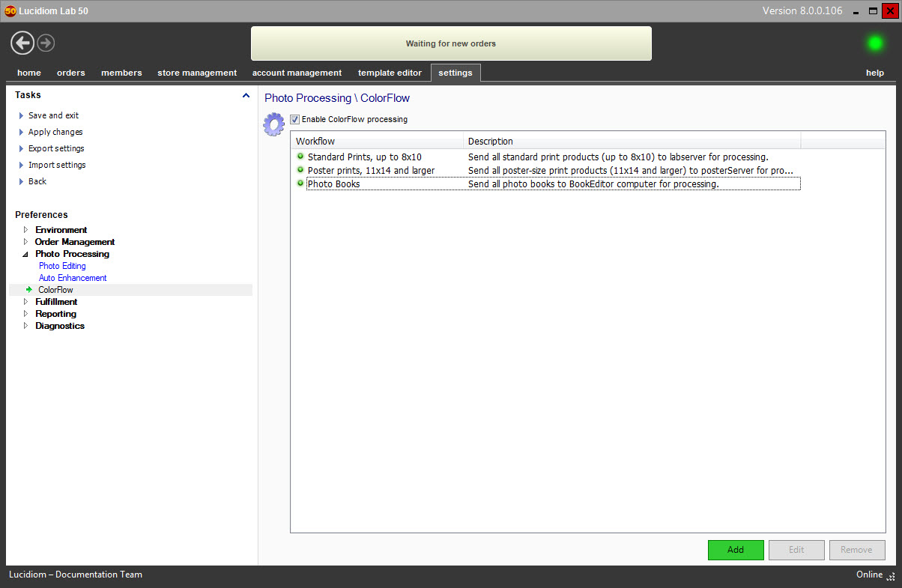Select Diagnostics label in preferences tree
Viewport: 902px width, 588px height.
tap(60, 326)
